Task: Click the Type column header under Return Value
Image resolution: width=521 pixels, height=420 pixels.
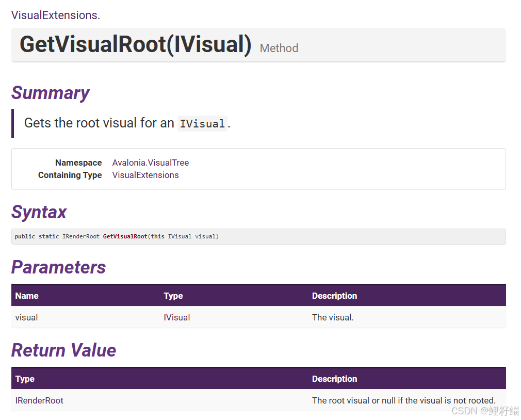Action: (x=24, y=379)
